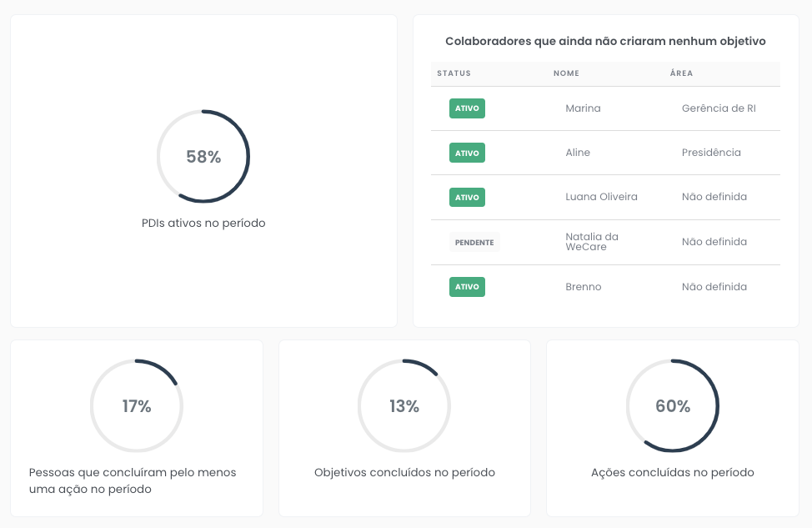812x528 pixels.
Task: Sort the table by the NOME column
Action: pos(566,73)
